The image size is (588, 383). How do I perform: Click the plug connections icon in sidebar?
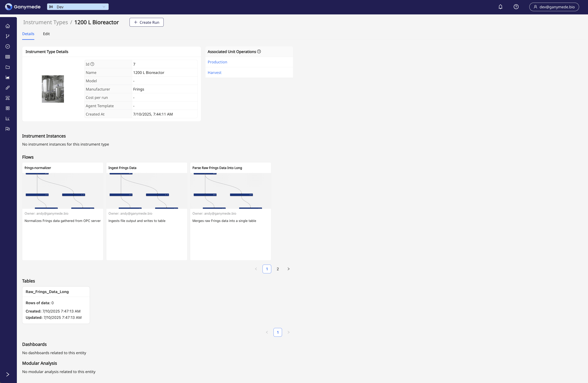(x=8, y=88)
